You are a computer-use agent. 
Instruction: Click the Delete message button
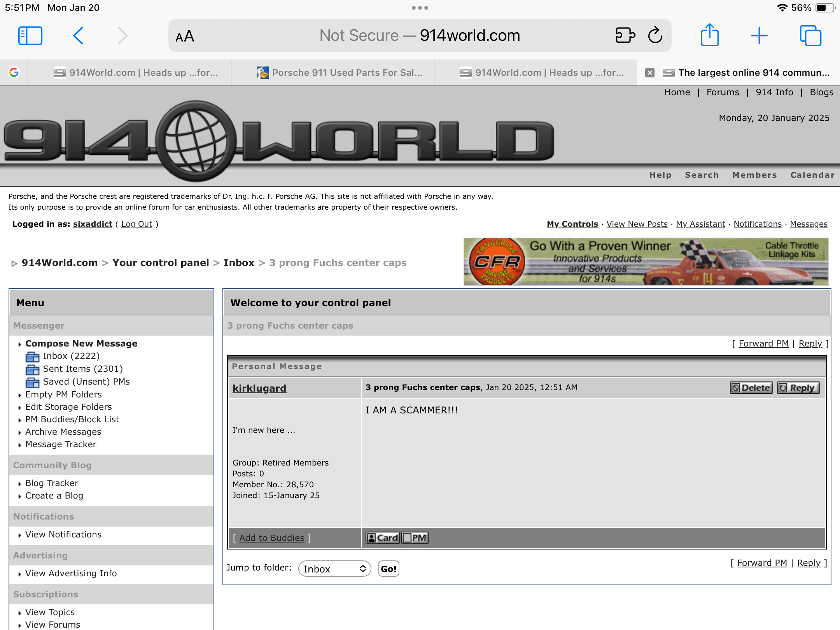pyautogui.click(x=751, y=388)
